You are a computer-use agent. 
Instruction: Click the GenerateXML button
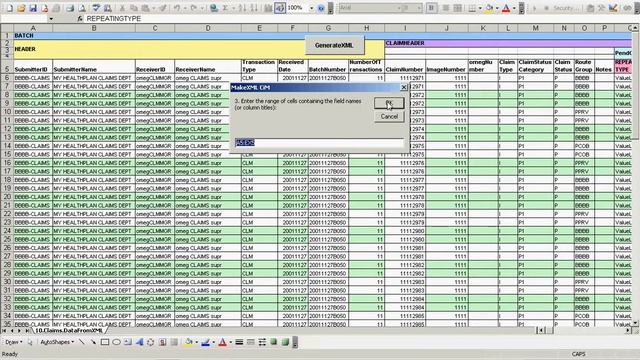334,45
